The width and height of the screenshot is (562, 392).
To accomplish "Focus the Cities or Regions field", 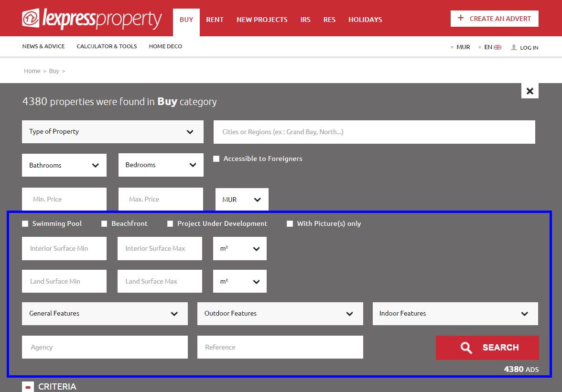I will pos(374,132).
